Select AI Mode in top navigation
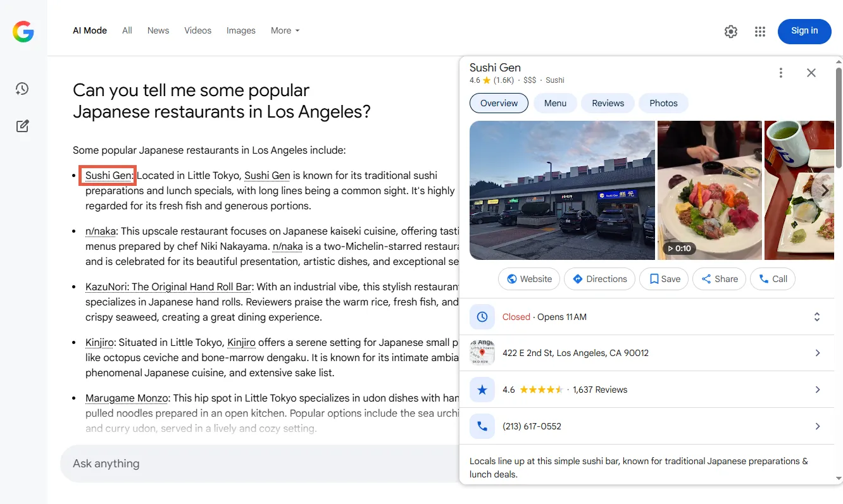 tap(90, 30)
